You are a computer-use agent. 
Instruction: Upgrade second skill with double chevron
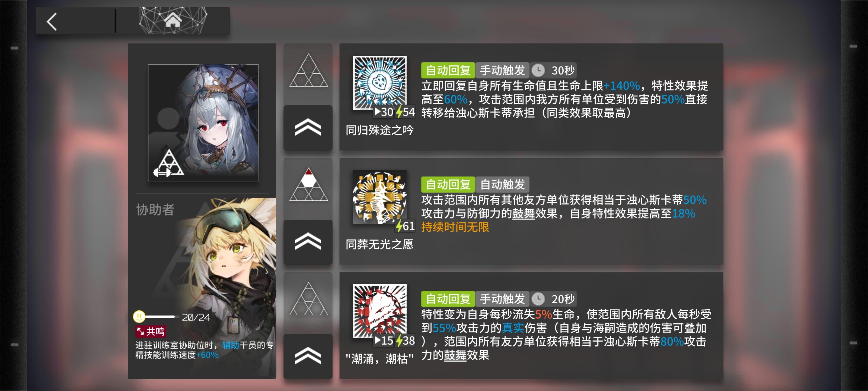coord(308,242)
